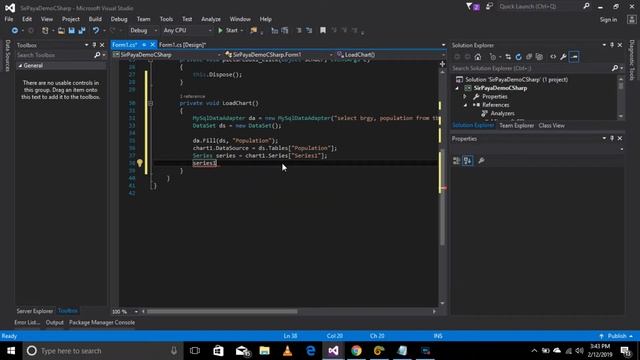This screenshot has height=360, width=640.
Task: Click the feedback icon near Quick Launch
Action: (489, 7)
